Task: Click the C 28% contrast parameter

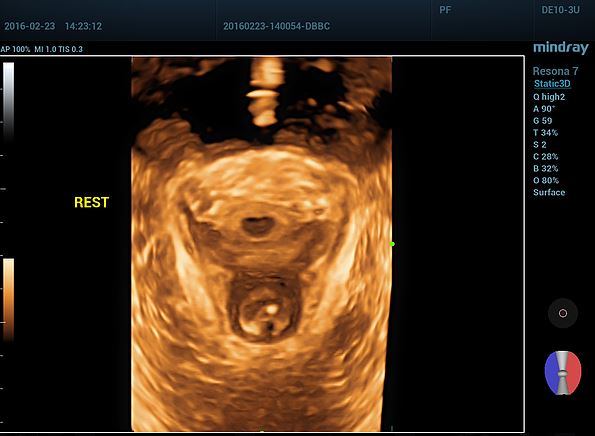Action: 546,156
